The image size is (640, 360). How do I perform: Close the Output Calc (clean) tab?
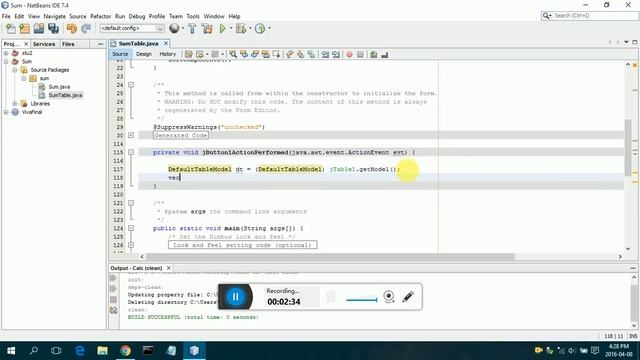pyautogui.click(x=169, y=268)
